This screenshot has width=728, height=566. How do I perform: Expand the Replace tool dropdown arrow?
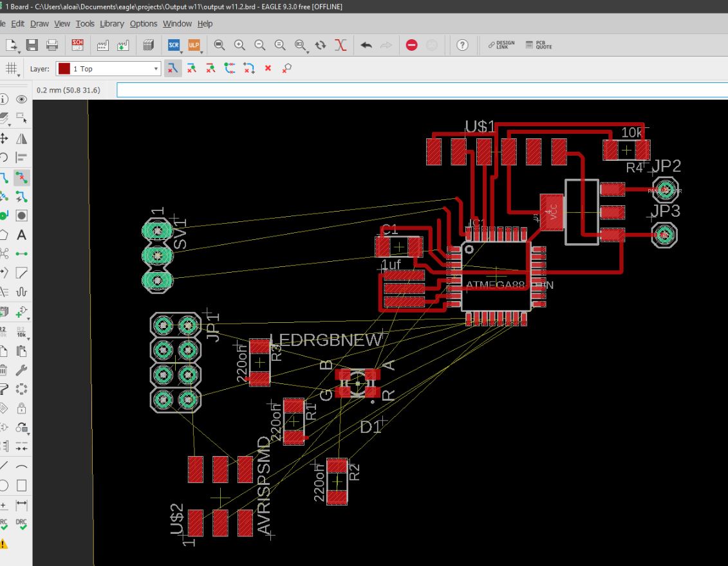(x=29, y=434)
